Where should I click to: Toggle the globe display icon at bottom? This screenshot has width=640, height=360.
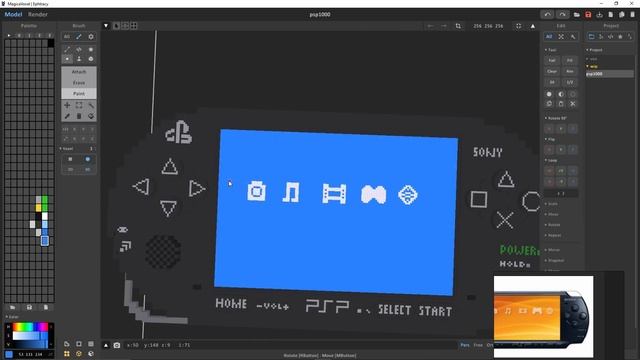coord(91,353)
